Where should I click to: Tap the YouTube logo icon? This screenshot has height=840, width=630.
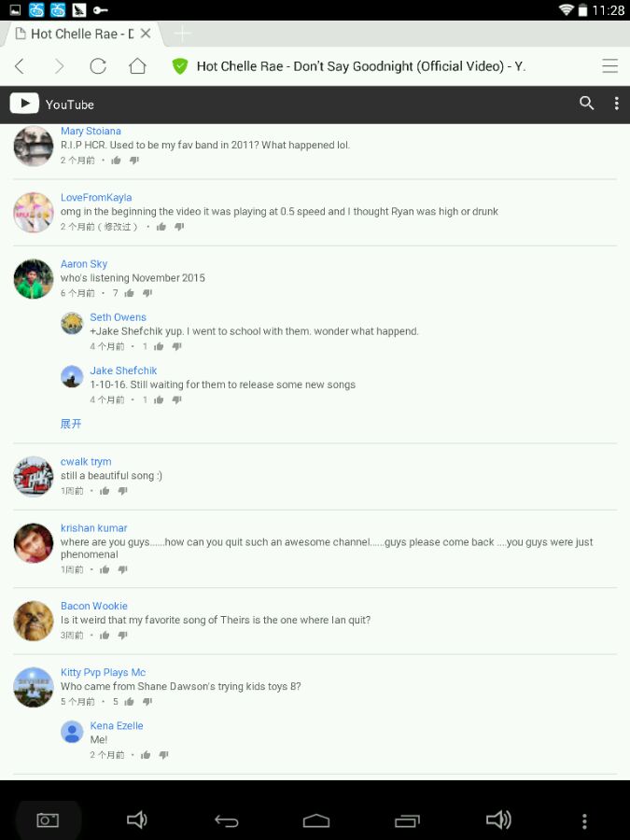pos(24,104)
